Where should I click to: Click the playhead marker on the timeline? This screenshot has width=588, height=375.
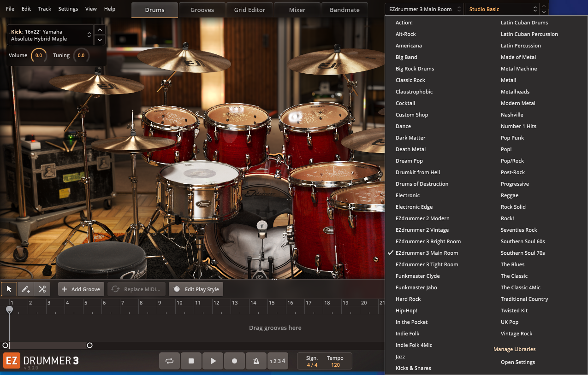tap(9, 310)
